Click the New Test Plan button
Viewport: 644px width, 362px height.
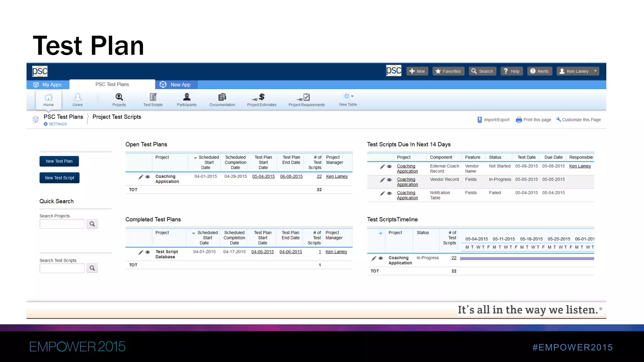tap(59, 161)
